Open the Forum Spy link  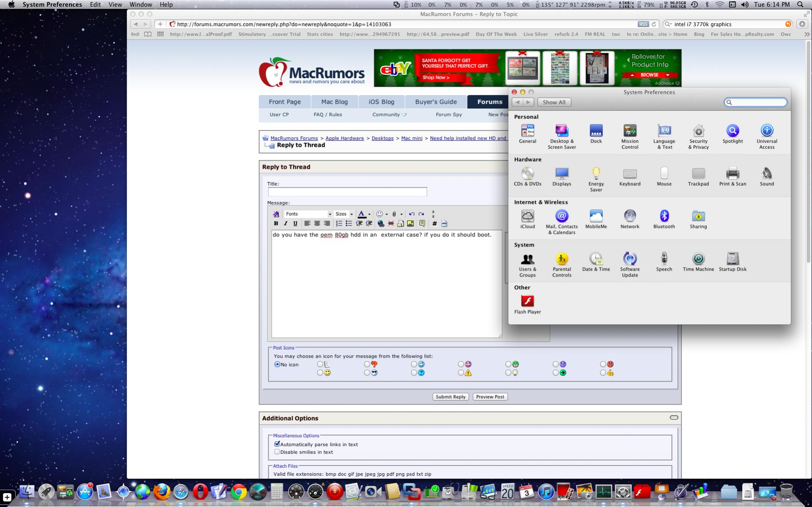click(449, 115)
